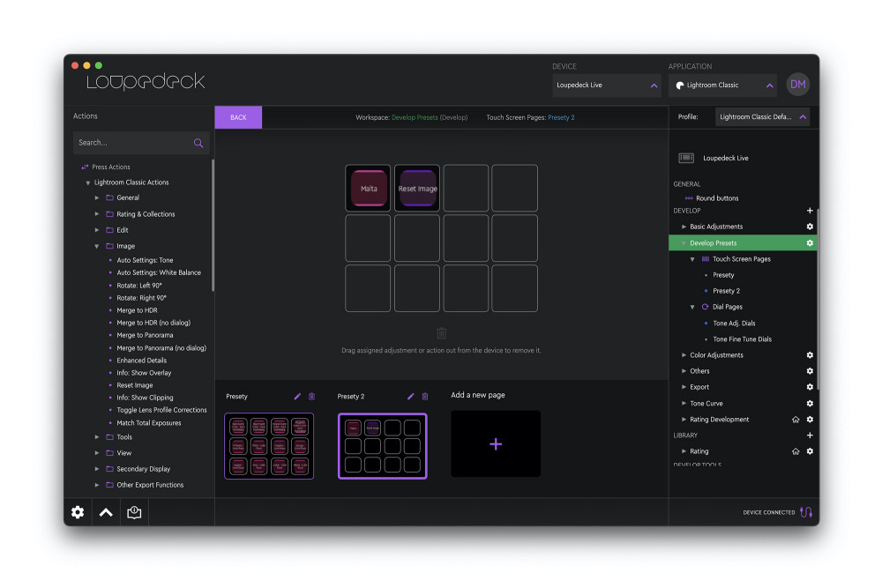Select the Reset Image touch button

coord(417,189)
